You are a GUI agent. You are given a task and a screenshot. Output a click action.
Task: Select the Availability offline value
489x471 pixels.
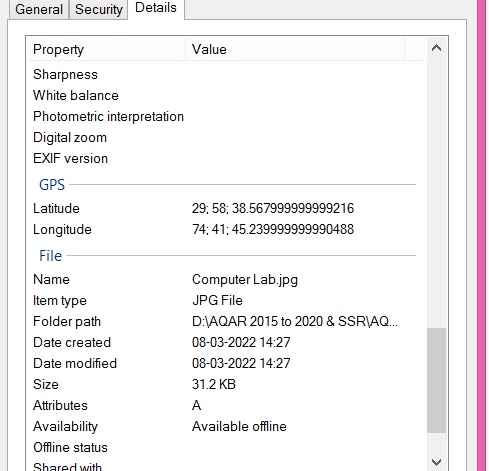click(239, 427)
